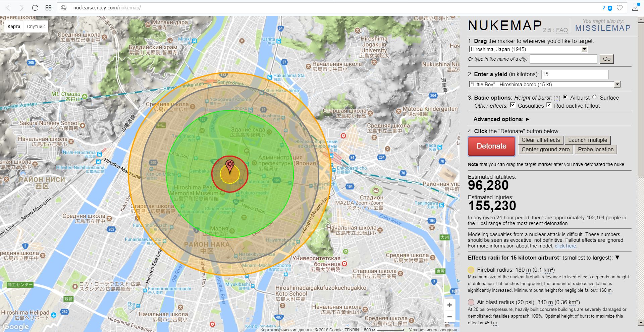Select the Airburst radio button
Screen dimensions: 644x332
point(565,97)
